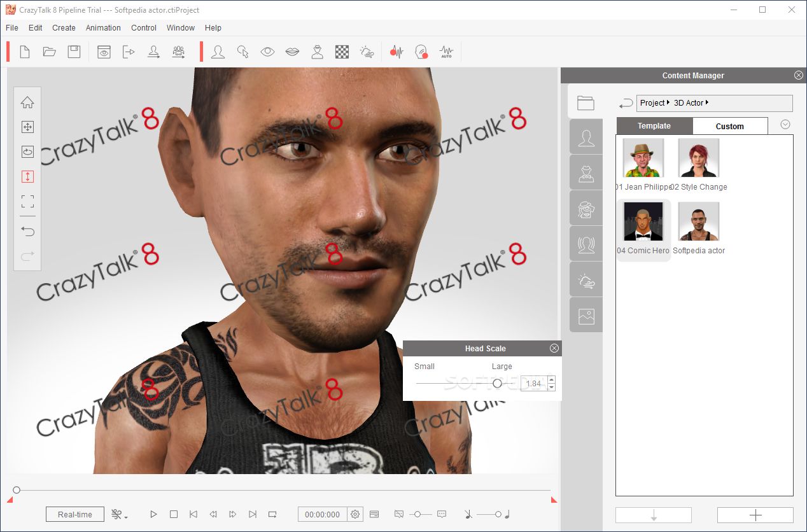Image resolution: width=807 pixels, height=532 pixels.
Task: Click the Auto motion icon
Action: [x=446, y=52]
